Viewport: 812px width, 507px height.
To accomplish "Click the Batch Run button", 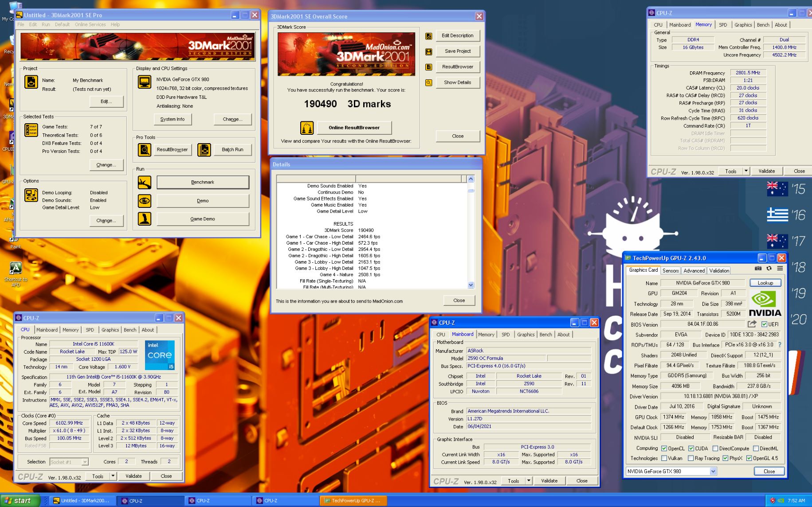I will (232, 150).
